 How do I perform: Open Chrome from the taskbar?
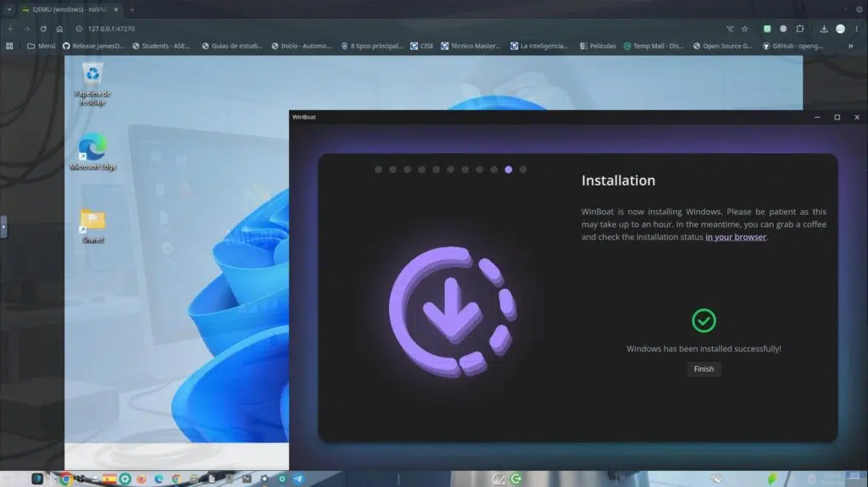(x=66, y=479)
